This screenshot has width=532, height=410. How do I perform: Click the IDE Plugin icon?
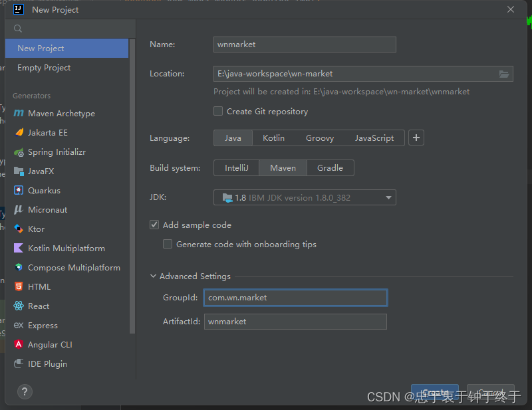click(19, 363)
